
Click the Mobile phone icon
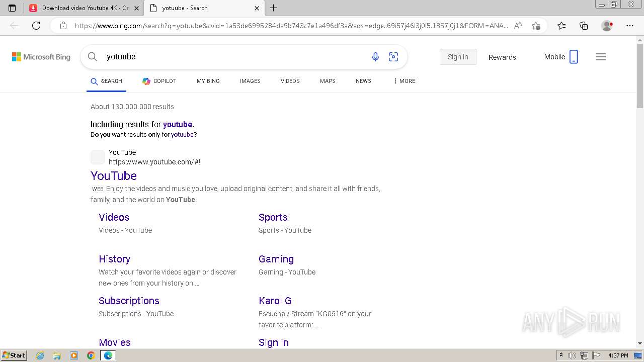pos(574,57)
